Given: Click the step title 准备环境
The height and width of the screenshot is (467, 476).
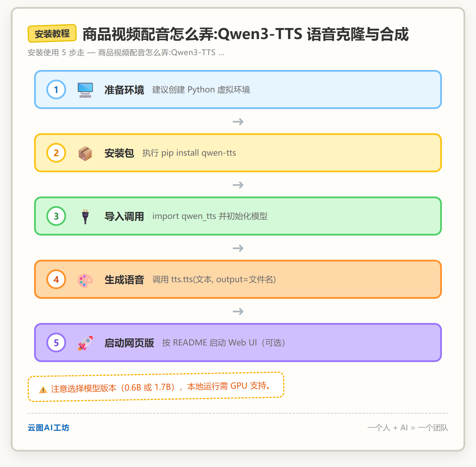Looking at the screenshot, I should [x=124, y=90].
